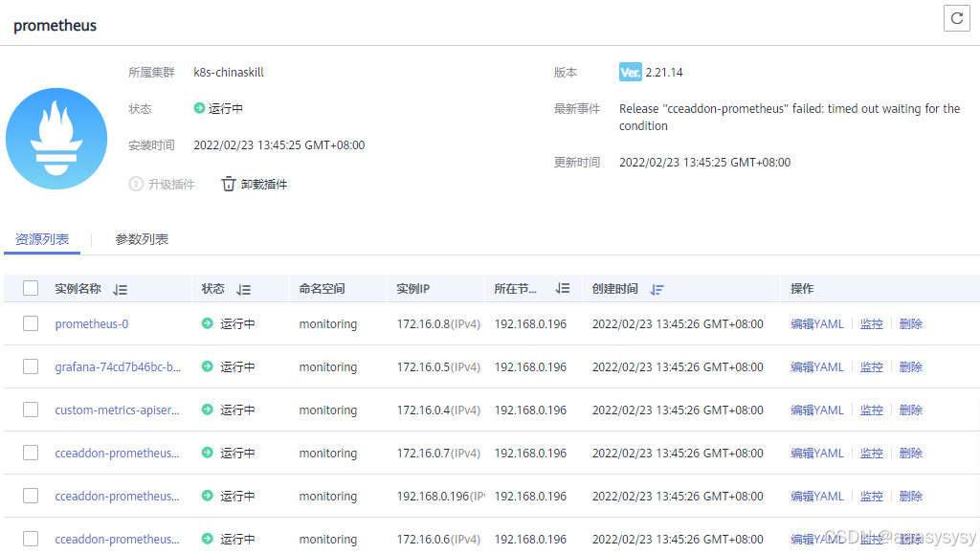The image size is (980, 554).
Task: Click 监控 for grafana row
Action: point(871,367)
